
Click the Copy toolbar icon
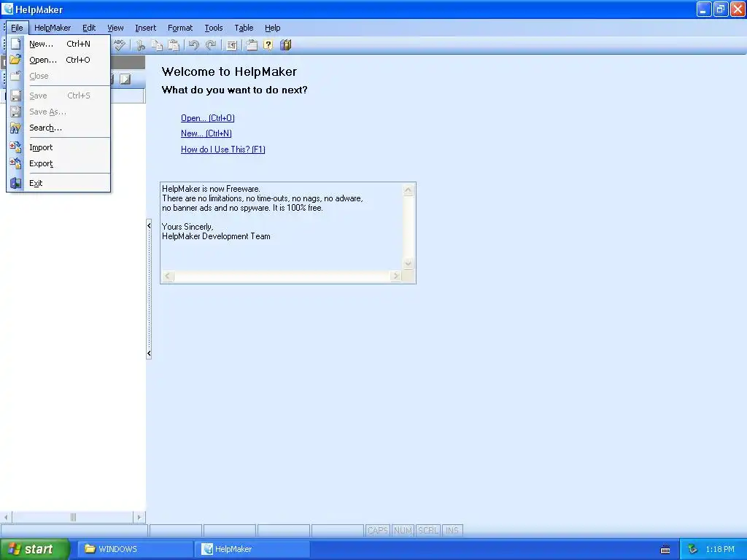157,45
